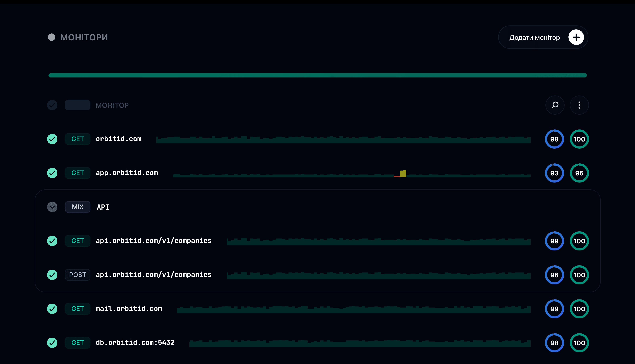This screenshot has width=635, height=364.
Task: Open the search magnifier icon
Action: [x=555, y=105]
